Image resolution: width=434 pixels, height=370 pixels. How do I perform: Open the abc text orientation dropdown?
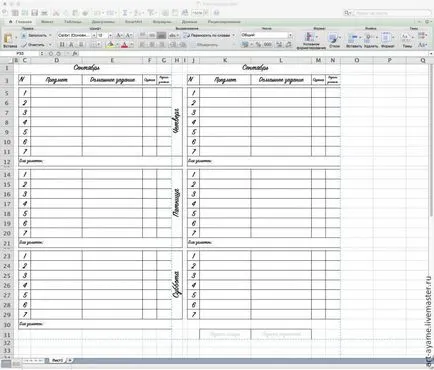point(174,35)
